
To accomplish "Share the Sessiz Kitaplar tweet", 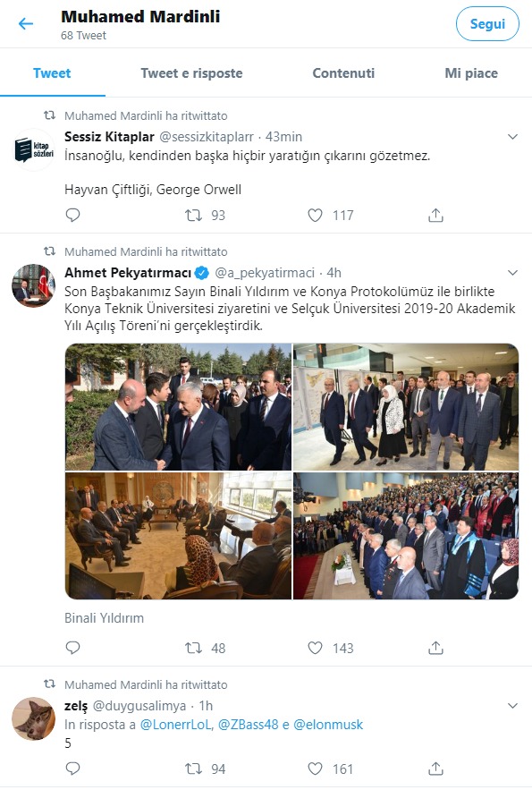I will click(x=435, y=215).
